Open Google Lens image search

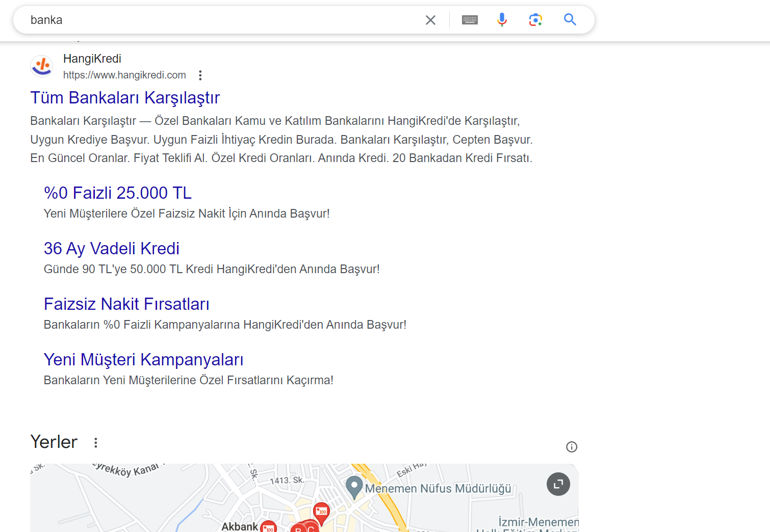(x=535, y=20)
